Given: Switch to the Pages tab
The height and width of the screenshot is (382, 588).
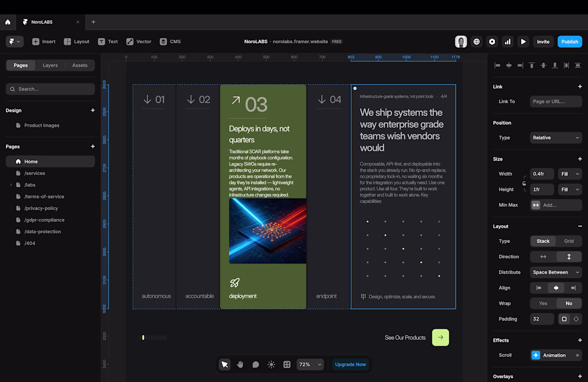Looking at the screenshot, I should tap(21, 65).
